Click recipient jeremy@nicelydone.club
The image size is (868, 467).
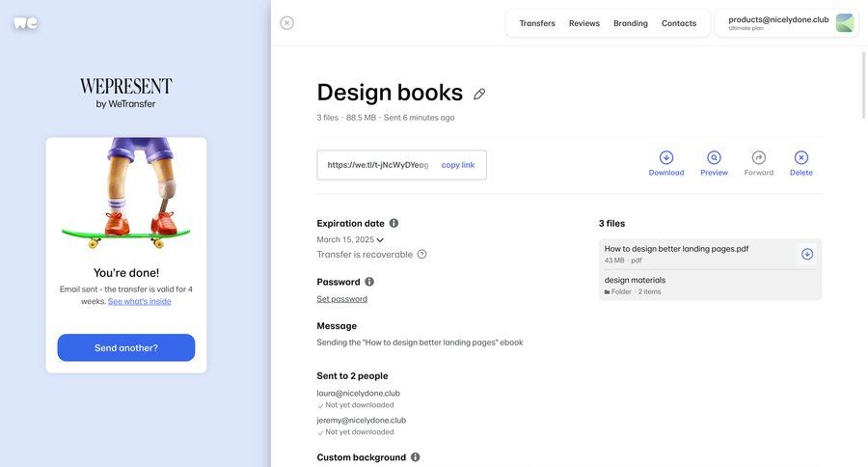[x=361, y=421]
